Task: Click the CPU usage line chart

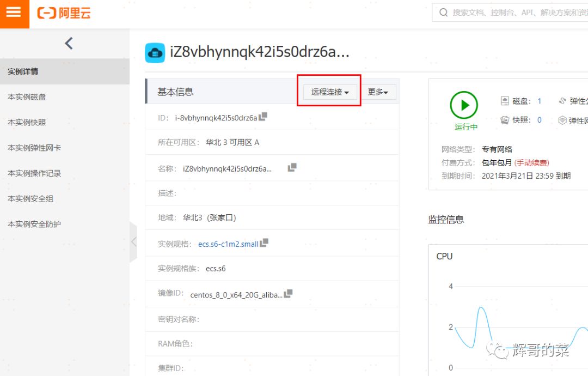Action: tap(521, 329)
